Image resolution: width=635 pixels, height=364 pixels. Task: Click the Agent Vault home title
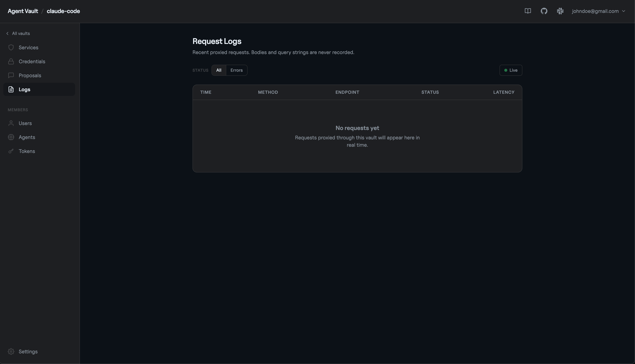(x=23, y=11)
